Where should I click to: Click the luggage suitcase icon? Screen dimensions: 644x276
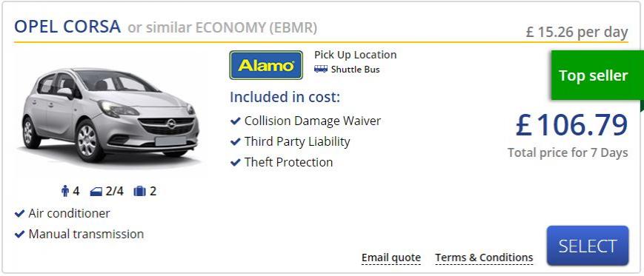pos(139,192)
